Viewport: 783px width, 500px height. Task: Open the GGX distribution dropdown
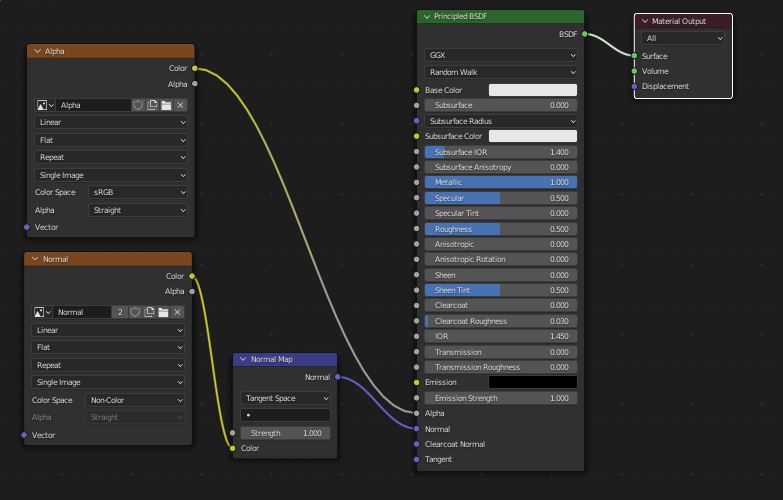point(501,55)
